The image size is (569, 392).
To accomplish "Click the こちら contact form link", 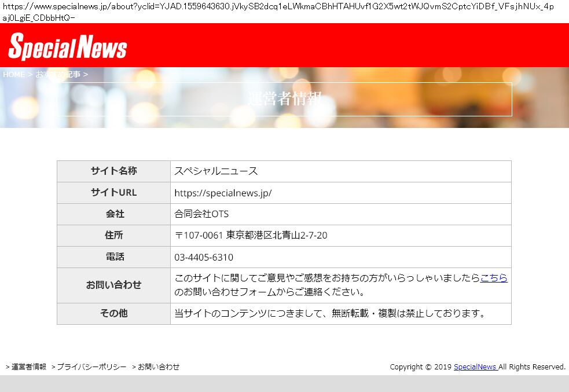I will (x=493, y=278).
